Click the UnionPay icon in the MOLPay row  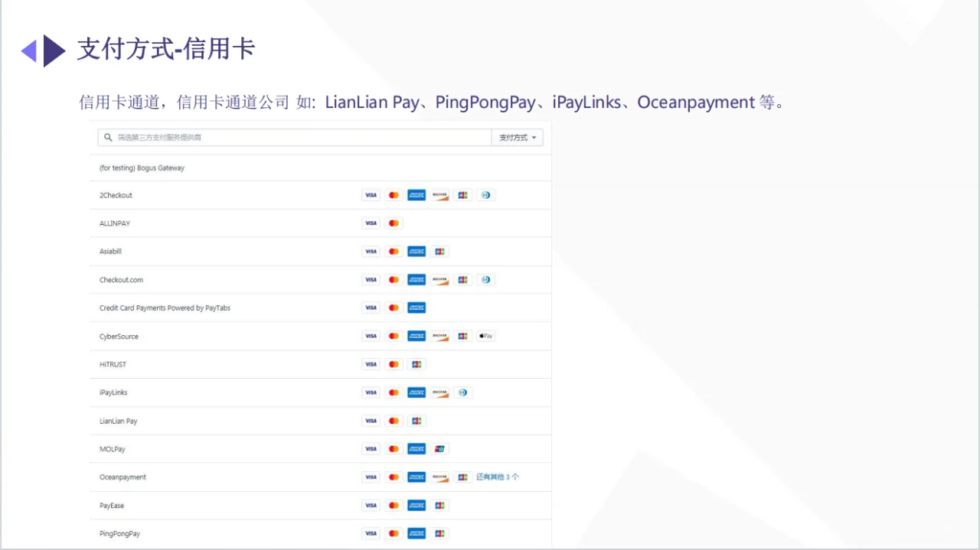pos(439,449)
